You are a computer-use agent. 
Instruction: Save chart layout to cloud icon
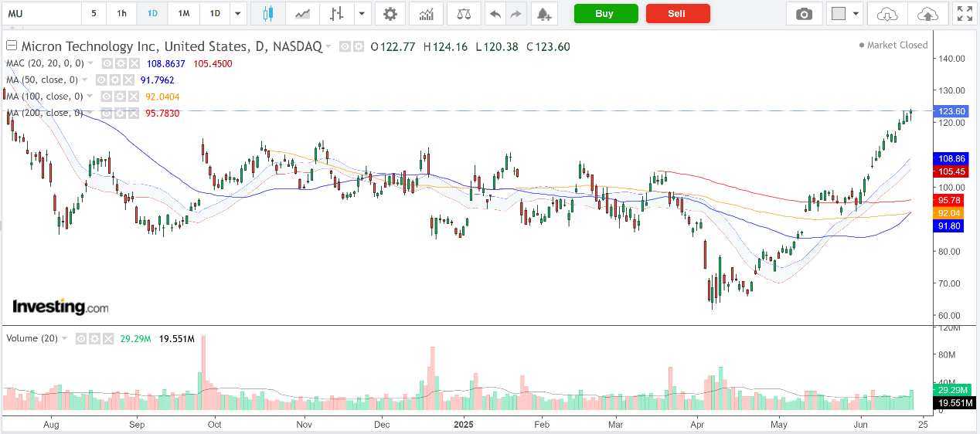927,14
